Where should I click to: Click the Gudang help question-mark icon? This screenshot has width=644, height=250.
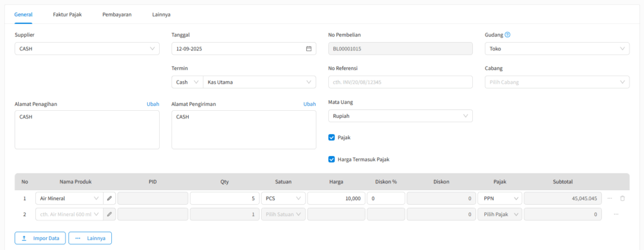(508, 35)
